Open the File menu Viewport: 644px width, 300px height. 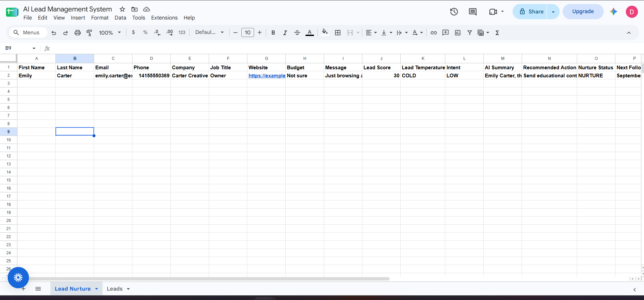(28, 18)
